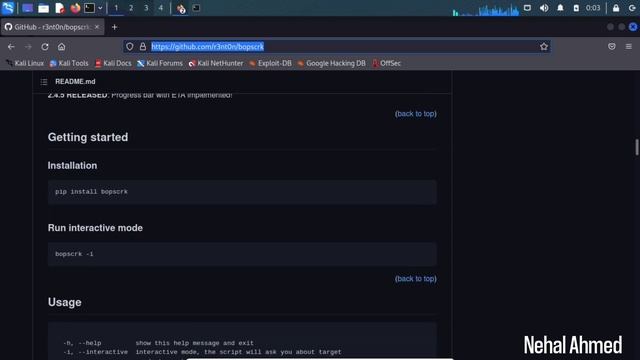Expand the terminal launcher dropdown arrow

pos(100,8)
